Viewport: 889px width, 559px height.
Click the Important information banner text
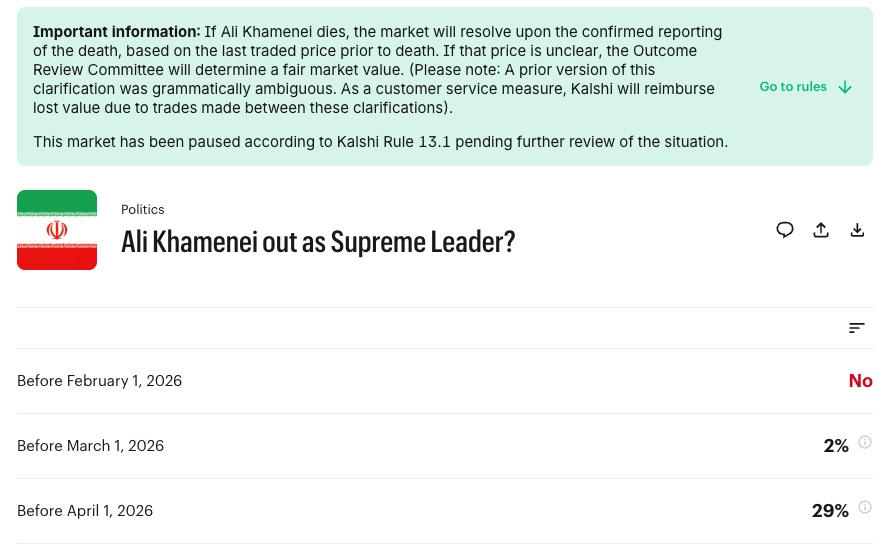click(380, 70)
